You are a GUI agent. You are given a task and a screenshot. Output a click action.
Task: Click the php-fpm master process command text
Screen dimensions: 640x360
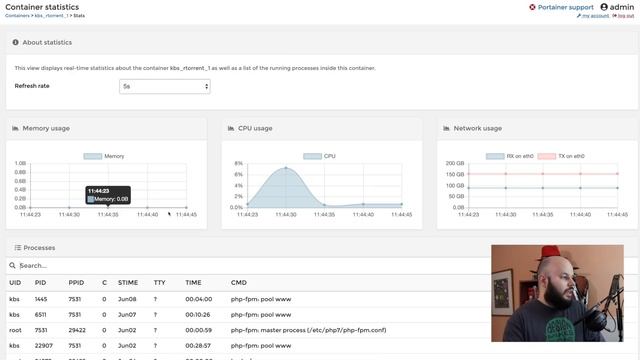coord(309,330)
